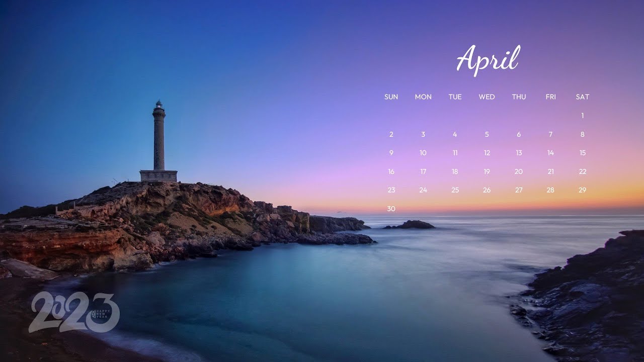This screenshot has width=644, height=362.
Task: Click date 18 under Tuesday
Action: point(455,171)
